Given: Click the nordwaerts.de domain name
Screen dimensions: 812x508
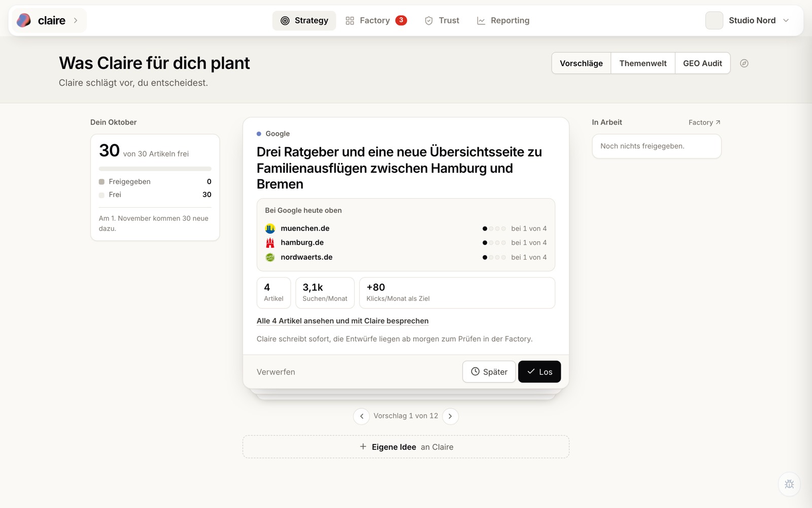Looking at the screenshot, I should tap(307, 257).
